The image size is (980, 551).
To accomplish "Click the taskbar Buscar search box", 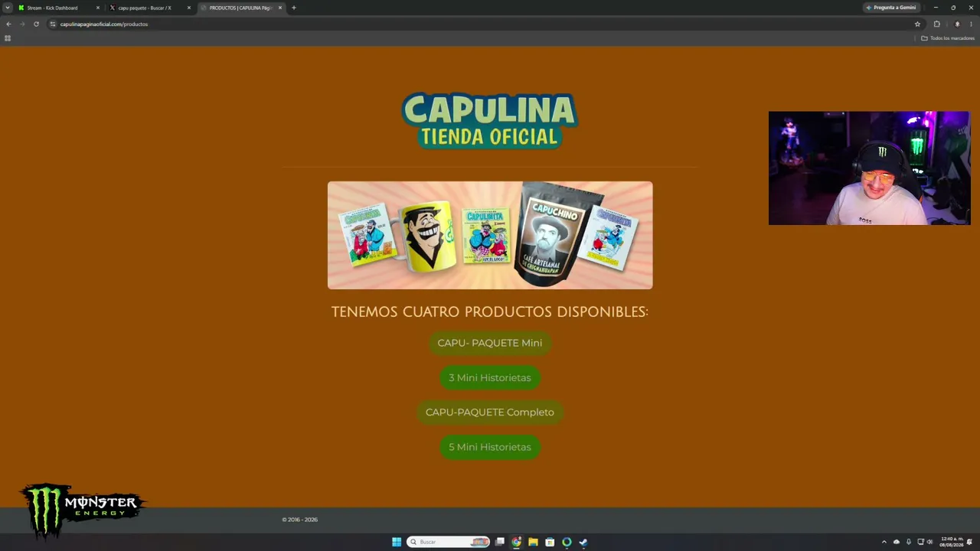I will 449,542.
